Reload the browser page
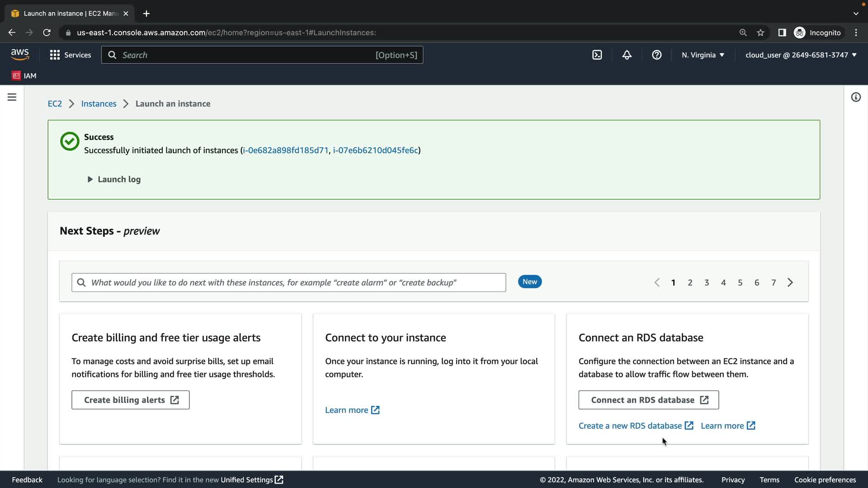Screen dimensions: 868x488 47,33
